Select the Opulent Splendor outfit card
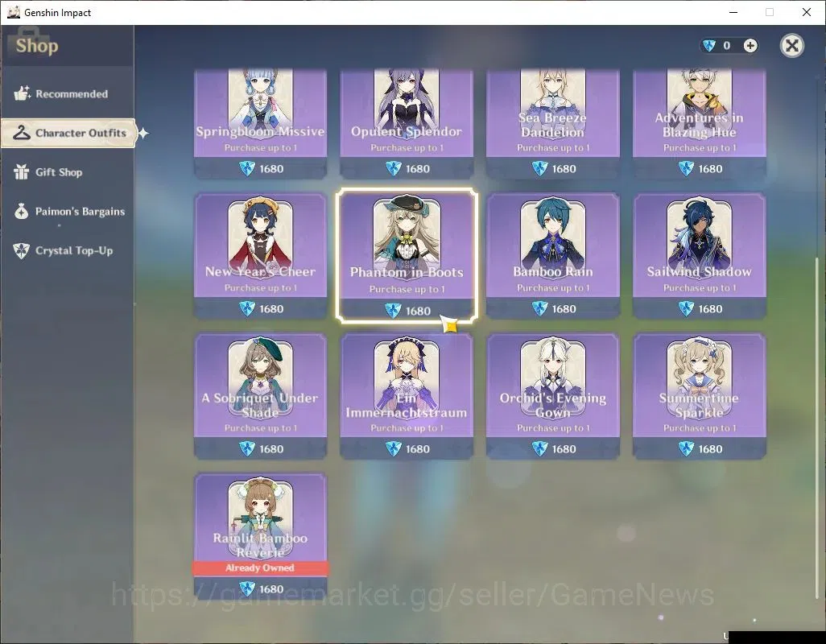 click(x=406, y=123)
